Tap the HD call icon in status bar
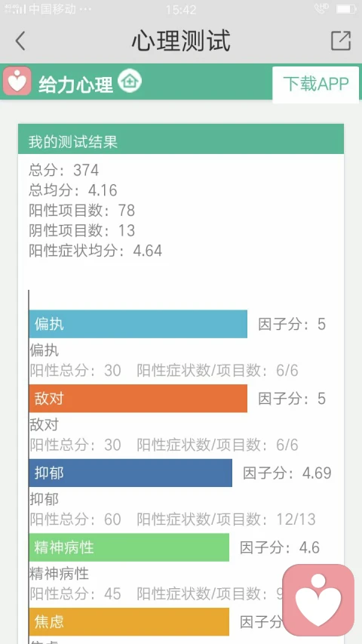Viewport: 362px width, 644px height. coord(321,8)
